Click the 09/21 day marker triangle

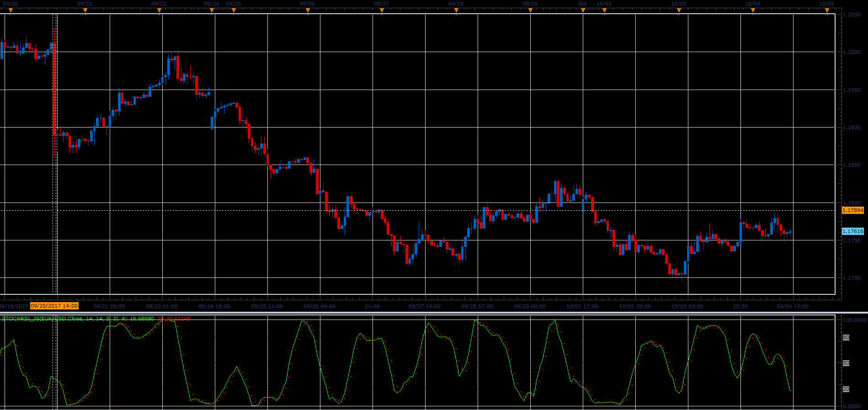(85, 11)
